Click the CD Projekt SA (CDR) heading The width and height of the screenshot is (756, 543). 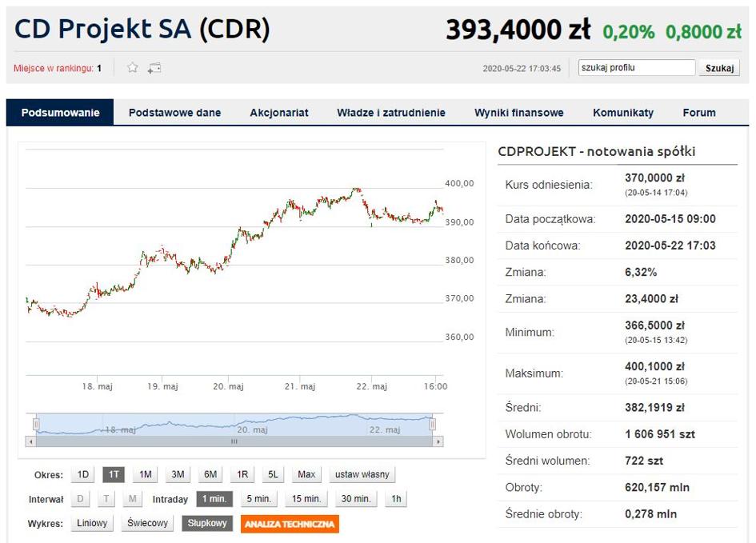click(x=142, y=29)
